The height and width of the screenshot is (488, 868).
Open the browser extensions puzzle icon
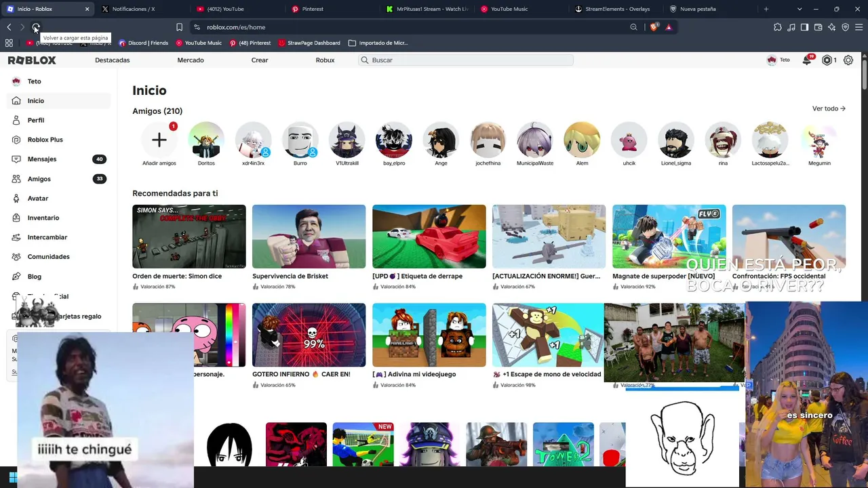[x=778, y=27]
